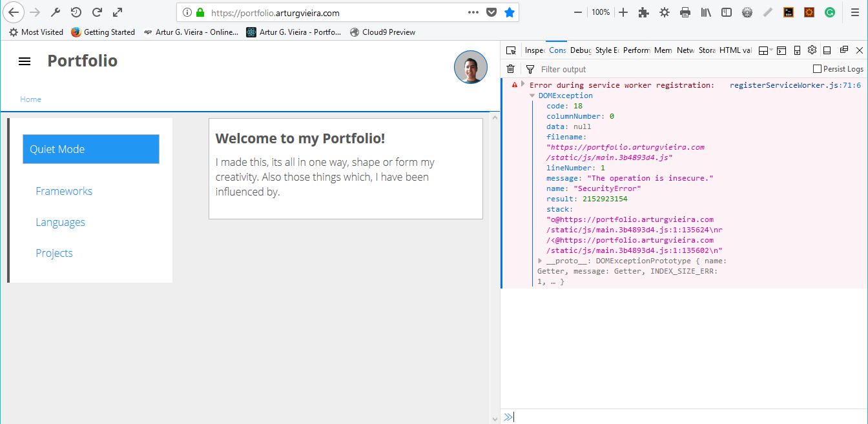Click the Quiet Mode button
This screenshot has width=868, height=424.
91,149
